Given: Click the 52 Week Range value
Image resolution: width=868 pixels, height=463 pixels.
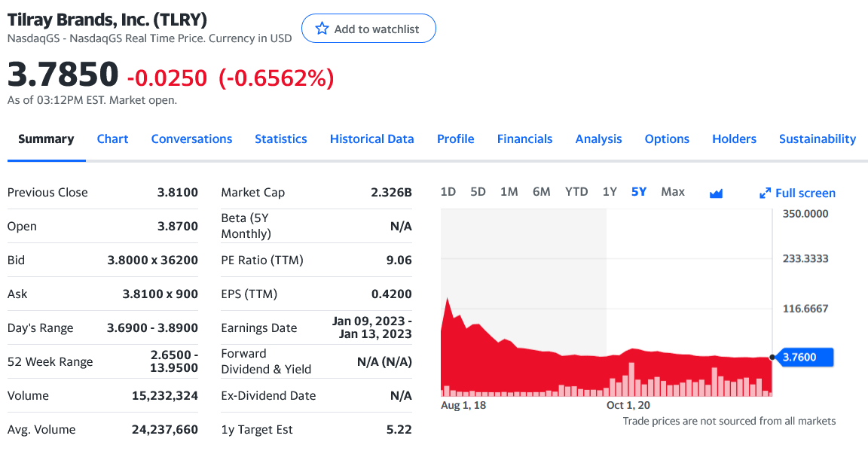Looking at the screenshot, I should 174,361.
